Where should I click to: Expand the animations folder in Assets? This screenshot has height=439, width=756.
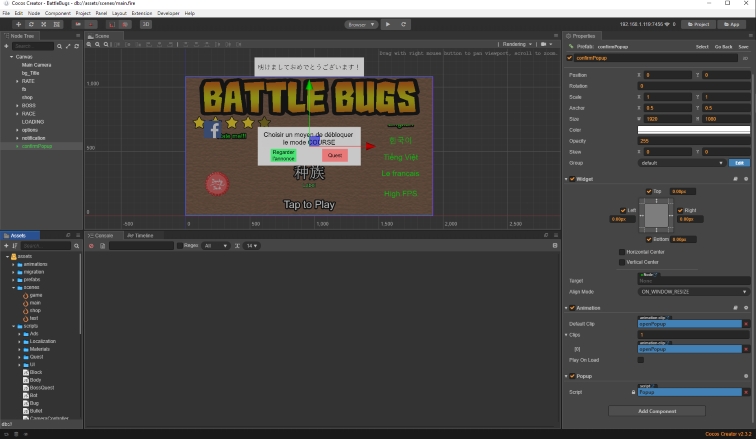click(14, 265)
